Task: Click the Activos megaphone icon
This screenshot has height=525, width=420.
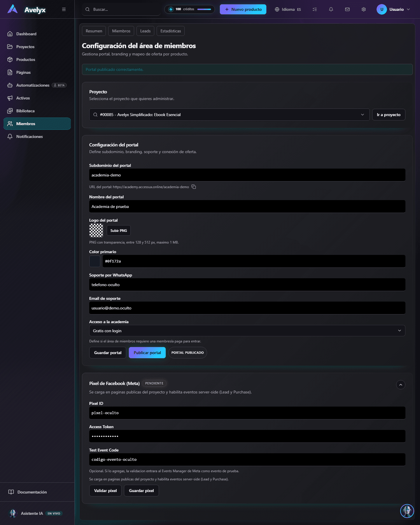Action: pos(10,98)
